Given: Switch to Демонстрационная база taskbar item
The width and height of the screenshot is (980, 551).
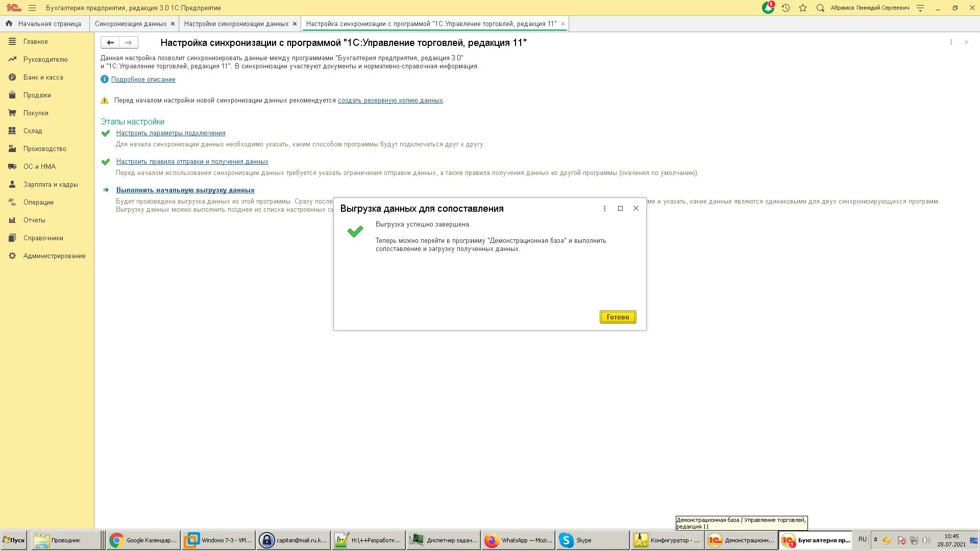Looking at the screenshot, I should tap(742, 540).
